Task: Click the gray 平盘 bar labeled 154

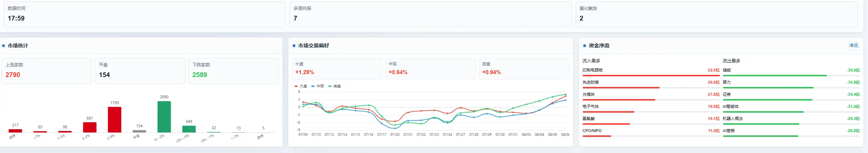Action: click(x=139, y=131)
